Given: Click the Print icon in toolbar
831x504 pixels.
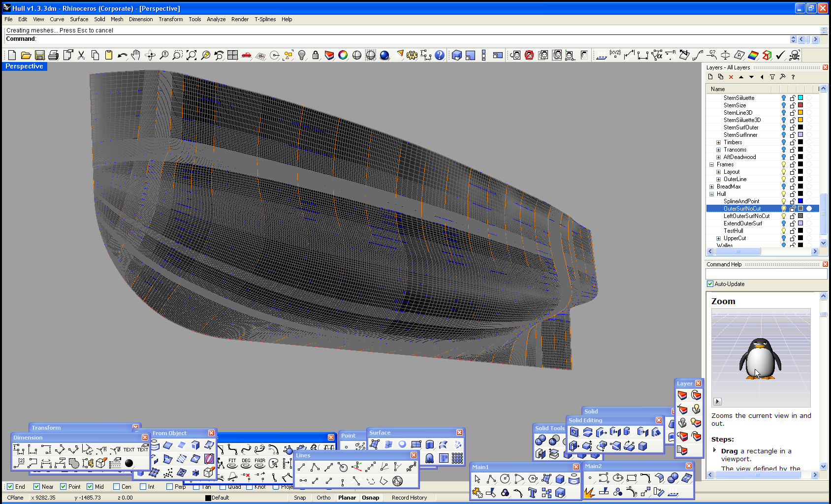Looking at the screenshot, I should (54, 55).
